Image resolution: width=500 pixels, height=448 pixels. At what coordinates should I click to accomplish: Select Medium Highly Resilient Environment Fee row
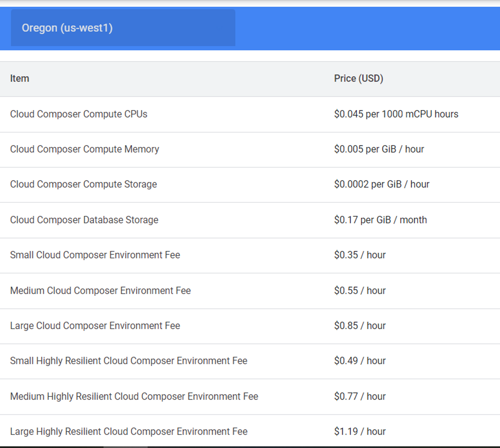point(134,396)
